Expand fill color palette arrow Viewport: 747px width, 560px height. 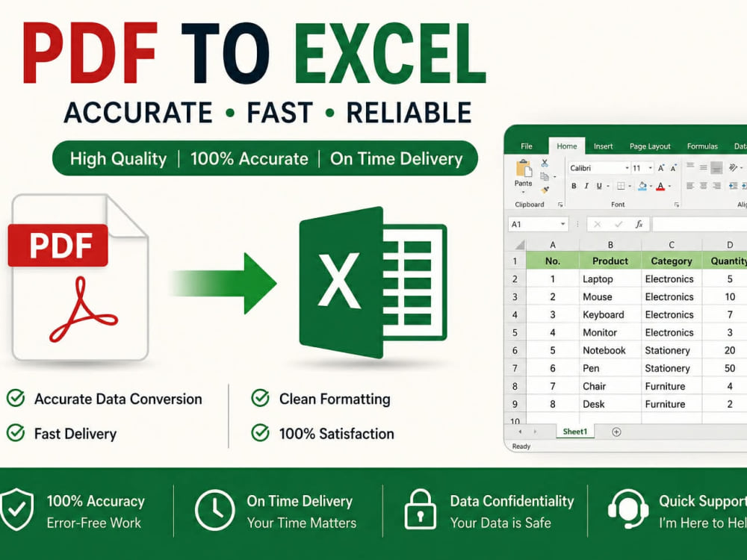(x=651, y=186)
